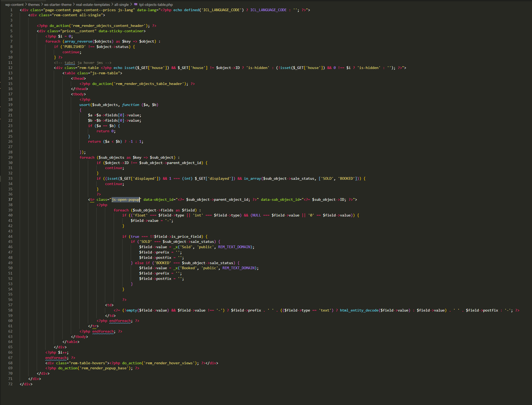Open the themes breadcrumb segment
Viewport: 532px width, 405px height.
point(34,5)
